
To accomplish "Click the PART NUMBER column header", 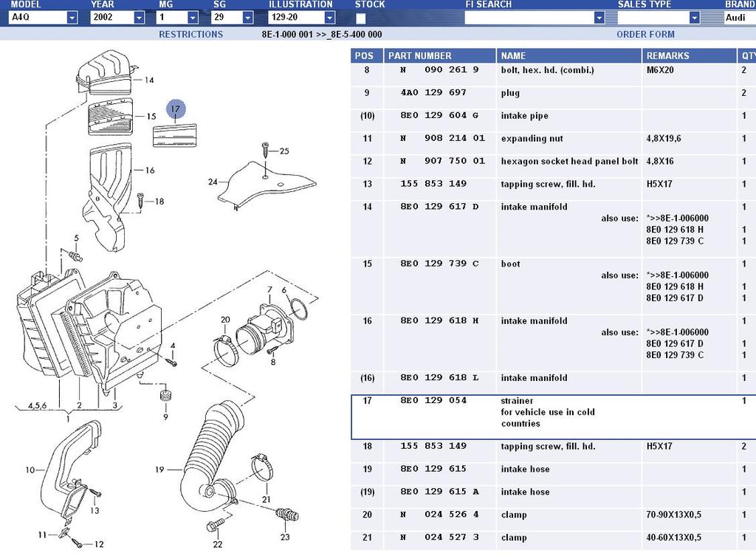I will [419, 55].
